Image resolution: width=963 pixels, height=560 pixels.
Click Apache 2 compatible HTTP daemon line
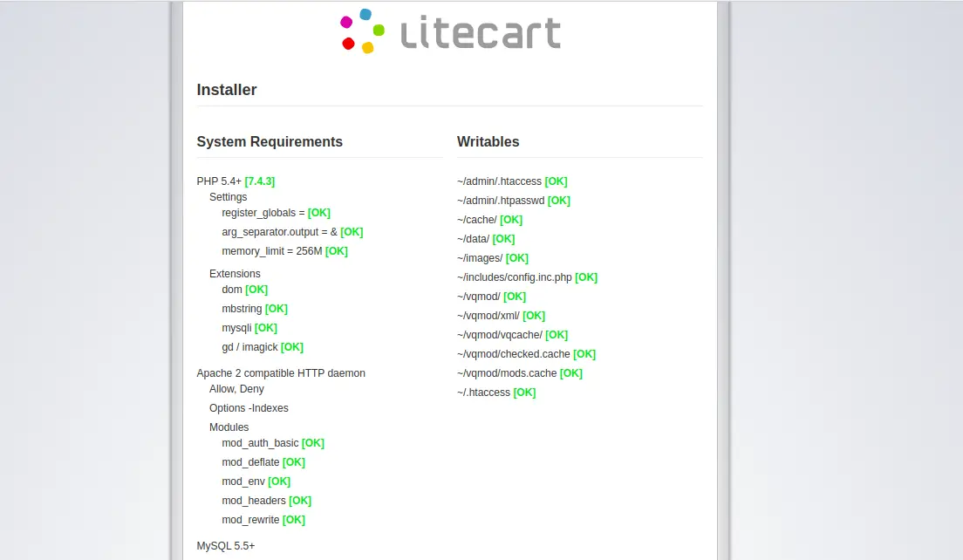(281, 373)
